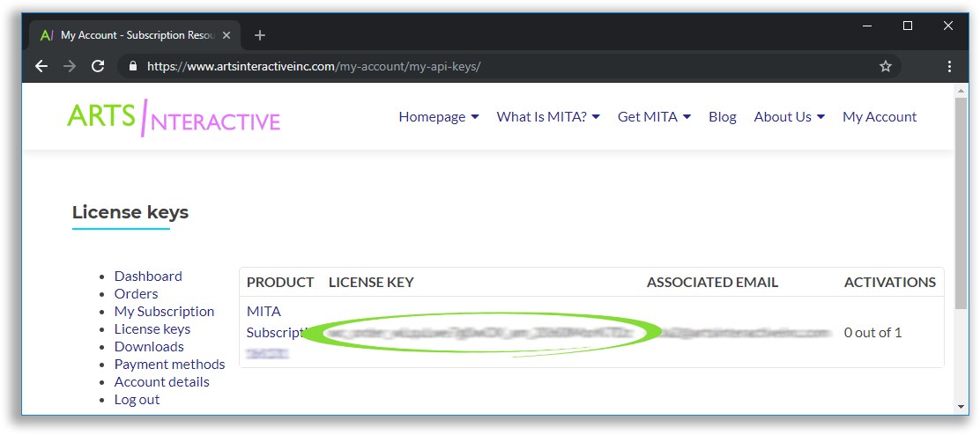Viewport: 980px width, 435px height.
Task: Click the padlock site info icon
Action: pos(132,66)
